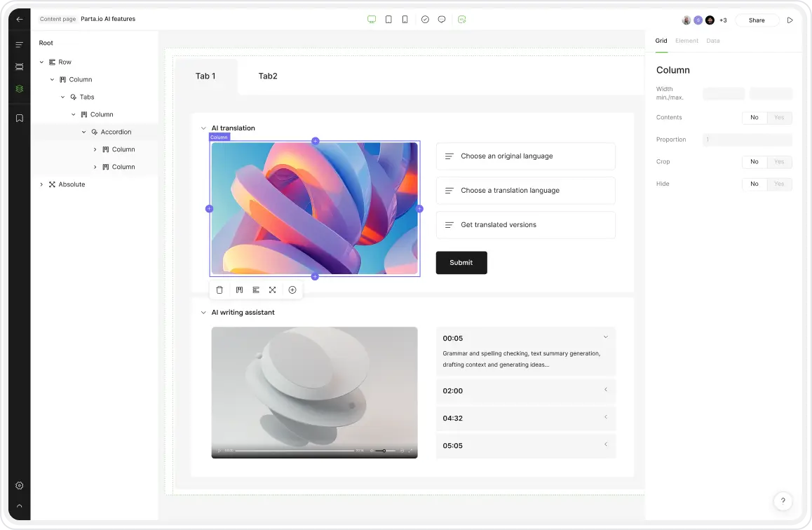Switch to mobile phone preview
The height and width of the screenshot is (530, 812).
pyautogui.click(x=405, y=20)
